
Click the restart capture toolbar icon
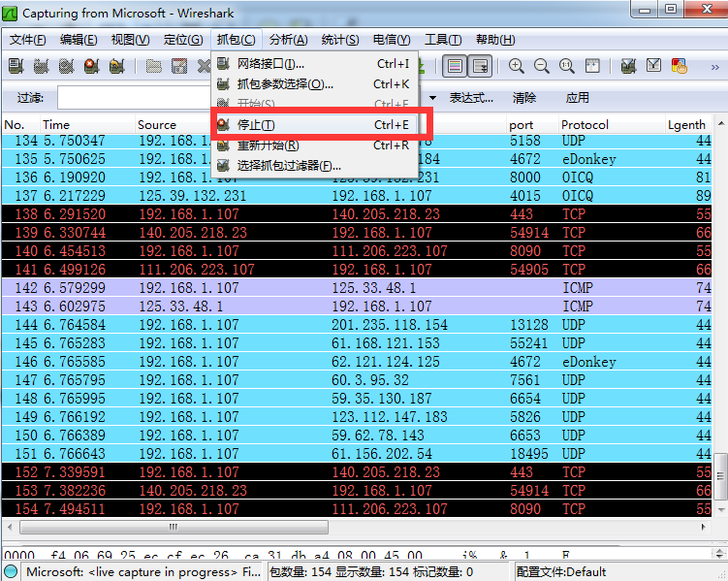click(116, 66)
